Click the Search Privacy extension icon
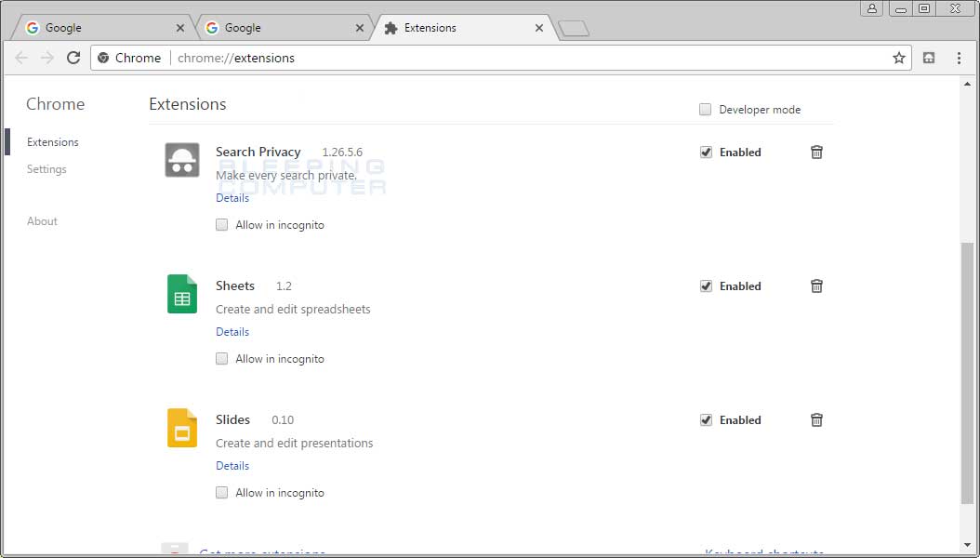The width and height of the screenshot is (980, 558). [182, 160]
